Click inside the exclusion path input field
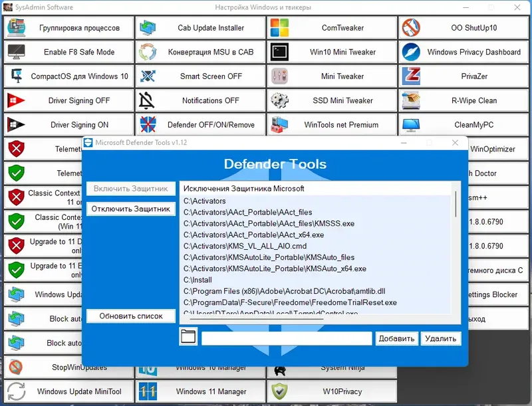 pos(286,338)
